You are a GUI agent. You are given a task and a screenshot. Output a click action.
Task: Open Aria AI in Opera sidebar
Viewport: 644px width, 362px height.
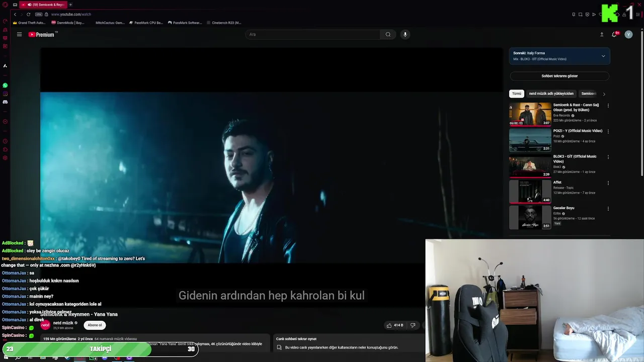[x=5, y=66]
